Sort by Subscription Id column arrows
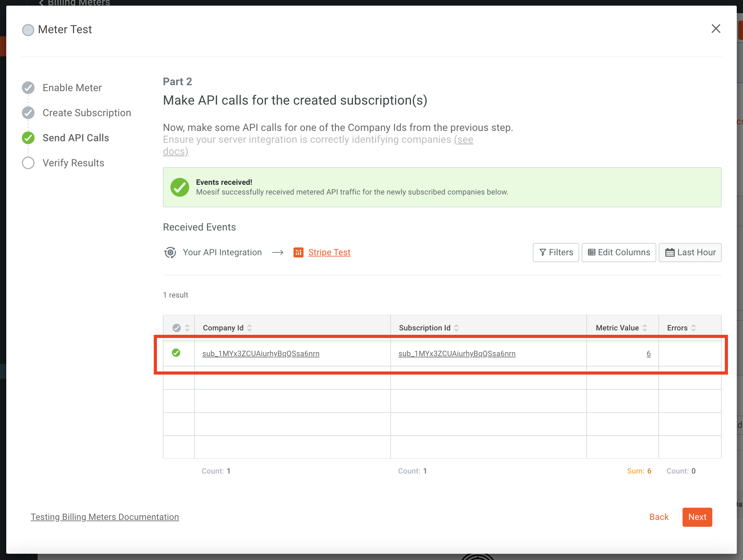The height and width of the screenshot is (560, 743). [x=456, y=328]
